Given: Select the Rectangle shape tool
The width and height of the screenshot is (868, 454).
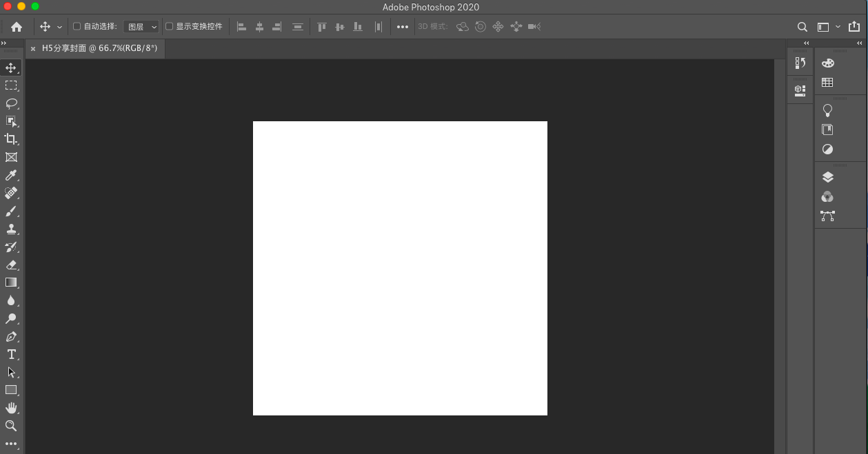Looking at the screenshot, I should [x=11, y=390].
